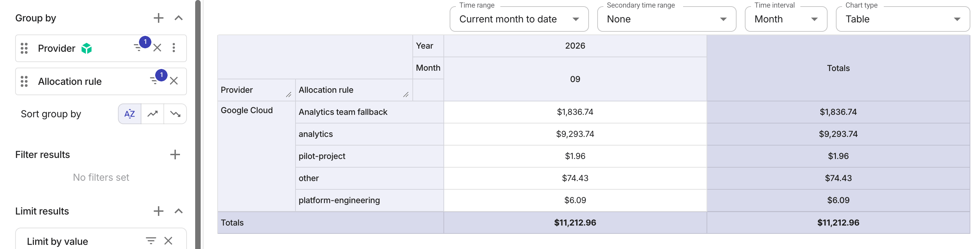Select the pilot-project allocation rule row

point(369,156)
